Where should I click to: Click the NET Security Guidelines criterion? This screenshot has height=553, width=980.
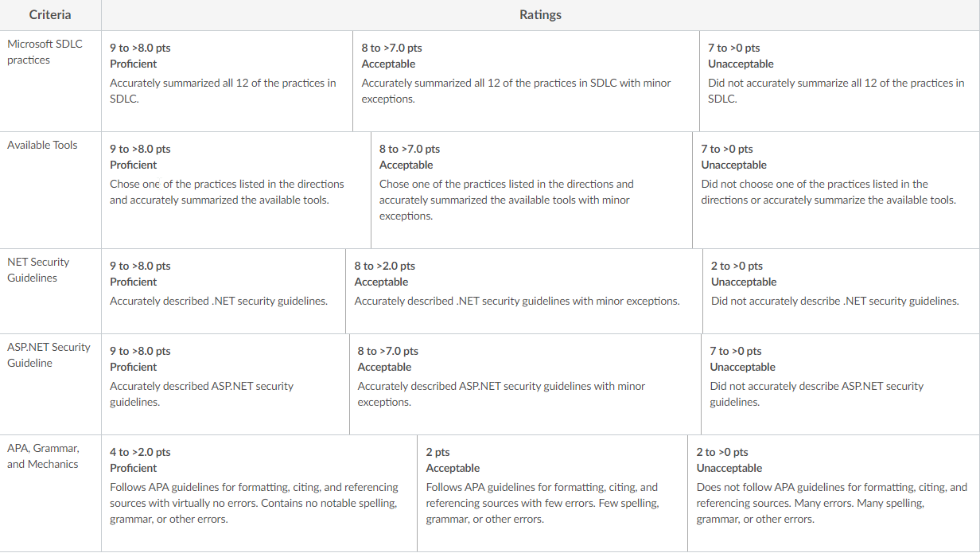click(50, 291)
